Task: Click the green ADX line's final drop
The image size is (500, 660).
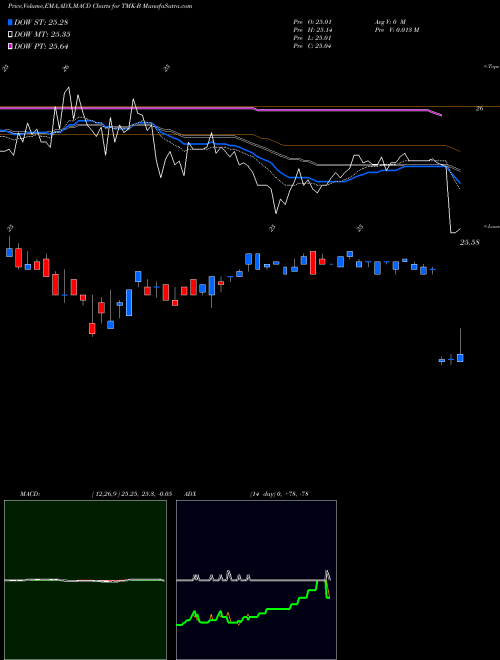Action: (327, 589)
